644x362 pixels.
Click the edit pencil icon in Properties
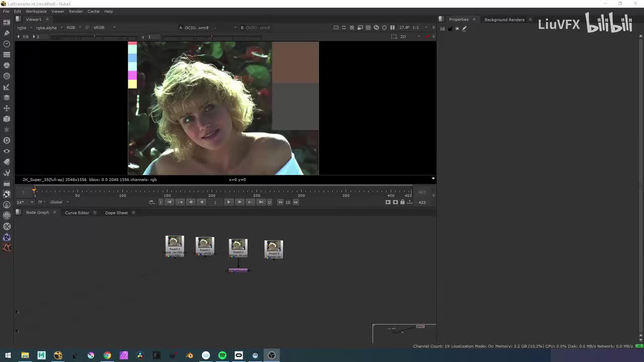[x=464, y=29]
